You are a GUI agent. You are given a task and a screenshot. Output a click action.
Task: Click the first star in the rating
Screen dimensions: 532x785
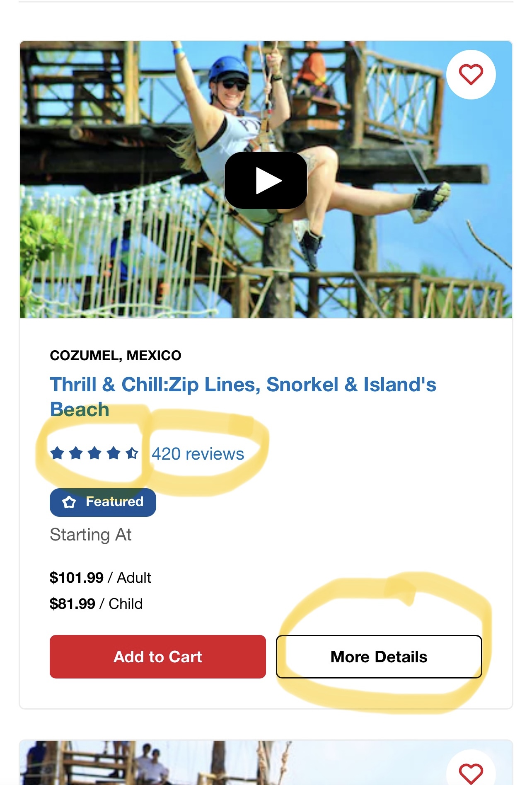57,453
